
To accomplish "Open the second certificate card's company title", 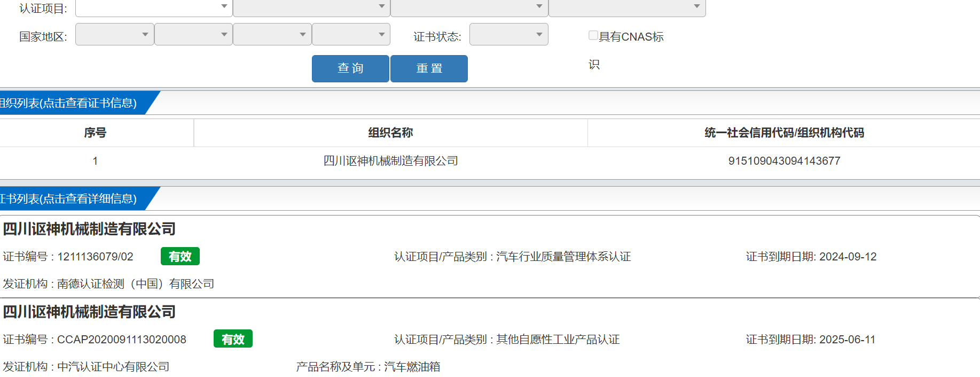I will (89, 312).
